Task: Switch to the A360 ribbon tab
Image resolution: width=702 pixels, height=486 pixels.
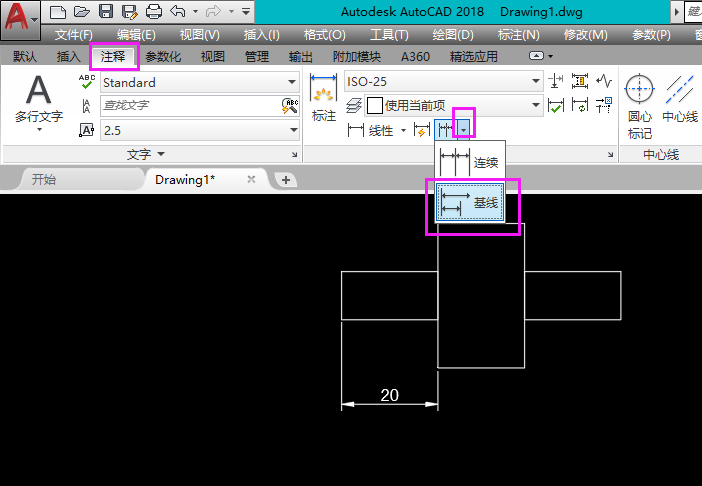Action: click(415, 56)
